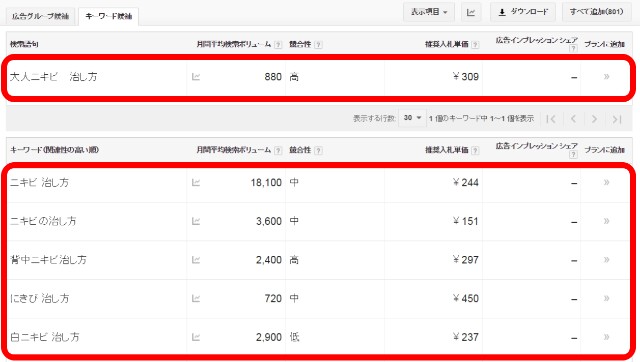The height and width of the screenshot is (362, 640).
Task: Show trend chart for ニキビ 治し方
Action: pos(196,182)
